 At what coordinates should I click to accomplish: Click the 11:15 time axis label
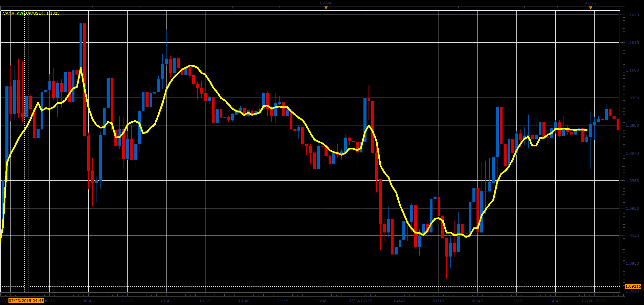point(127,301)
